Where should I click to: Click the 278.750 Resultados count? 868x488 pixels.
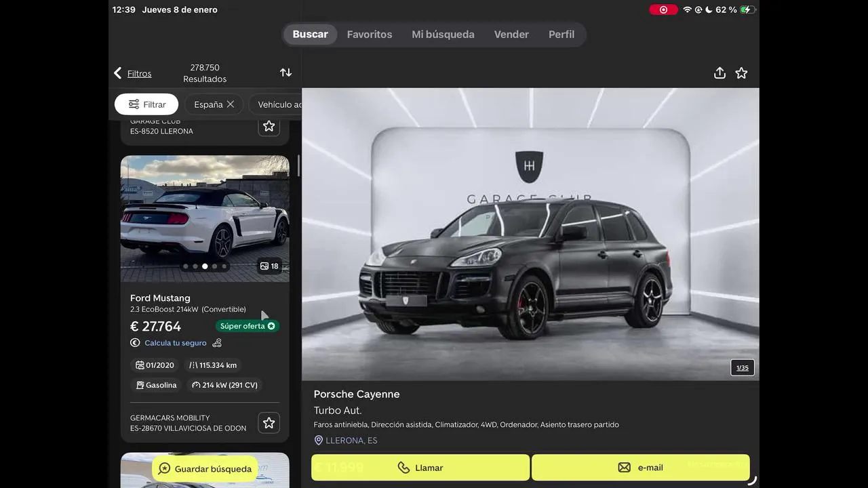(x=205, y=73)
